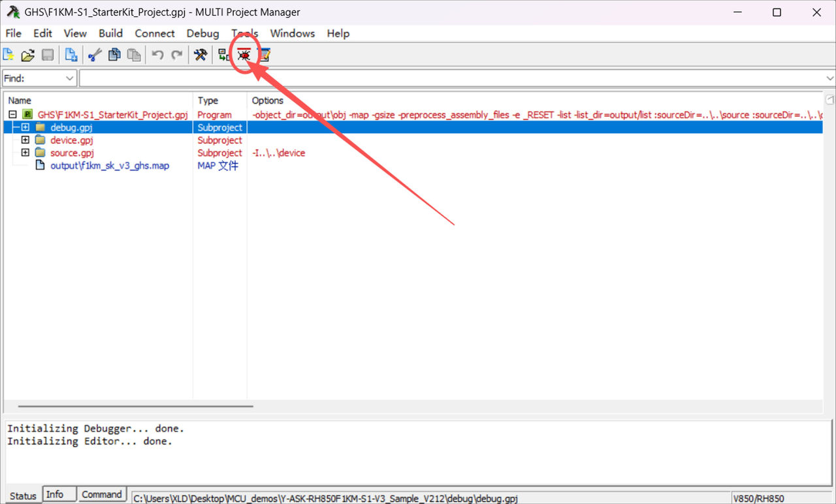Click the folder icon beside device.gpj
This screenshot has height=504, width=836.
(x=40, y=140)
